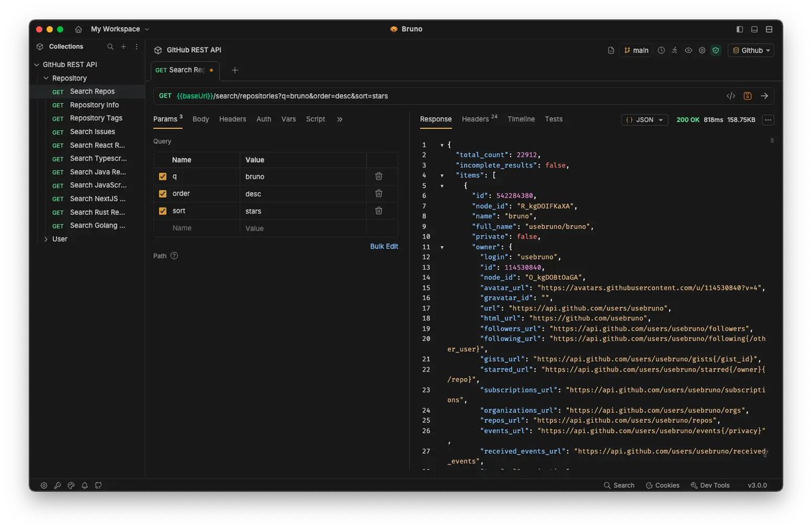Open Search in the status bar

pyautogui.click(x=619, y=485)
